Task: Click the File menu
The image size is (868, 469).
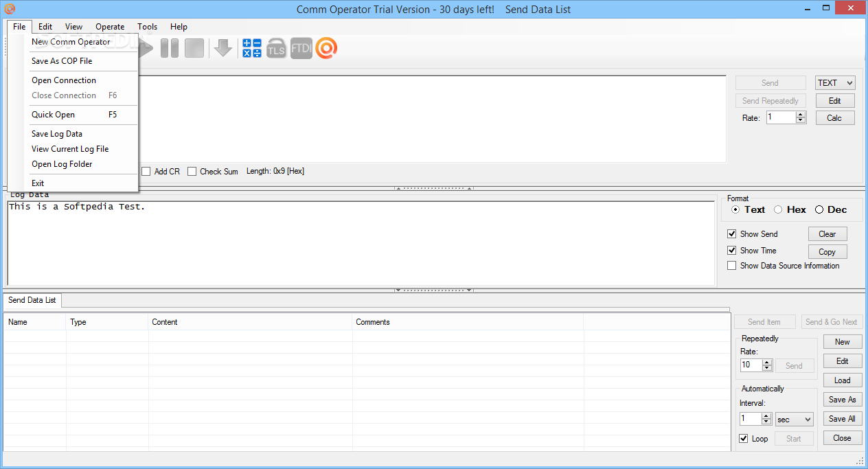Action: [19, 27]
